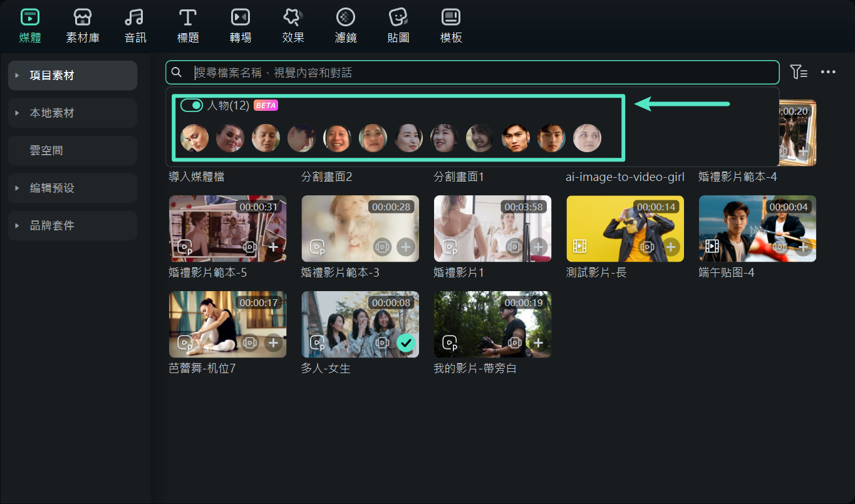
Task: Open the filter and sort icon
Action: (799, 72)
